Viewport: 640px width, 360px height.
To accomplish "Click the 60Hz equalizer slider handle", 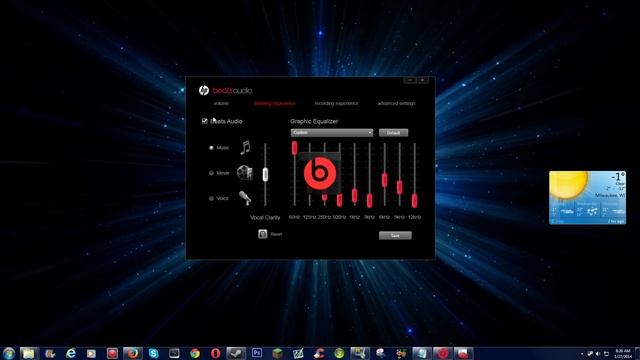I will pos(294,148).
